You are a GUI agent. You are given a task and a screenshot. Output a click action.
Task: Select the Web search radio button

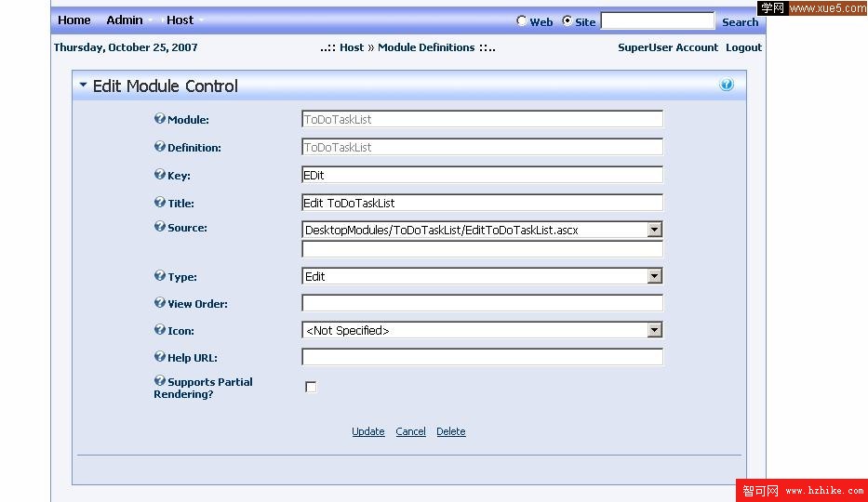521,21
